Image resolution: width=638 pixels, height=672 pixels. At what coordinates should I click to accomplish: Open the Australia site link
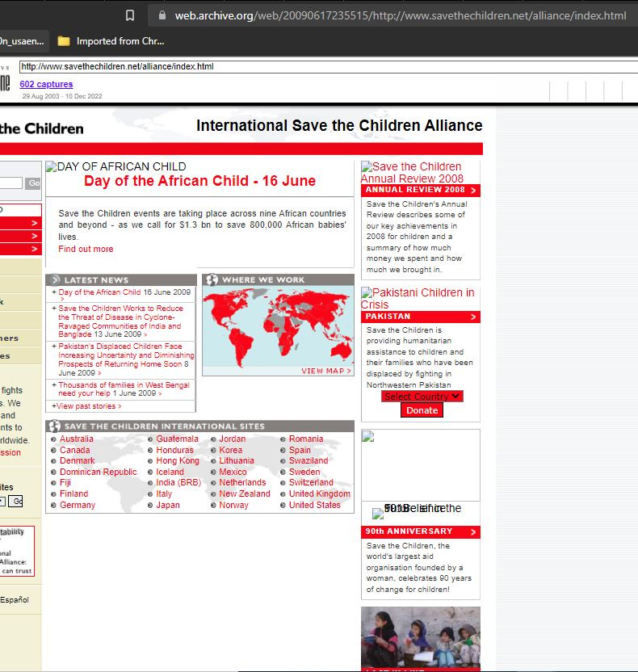tap(76, 439)
